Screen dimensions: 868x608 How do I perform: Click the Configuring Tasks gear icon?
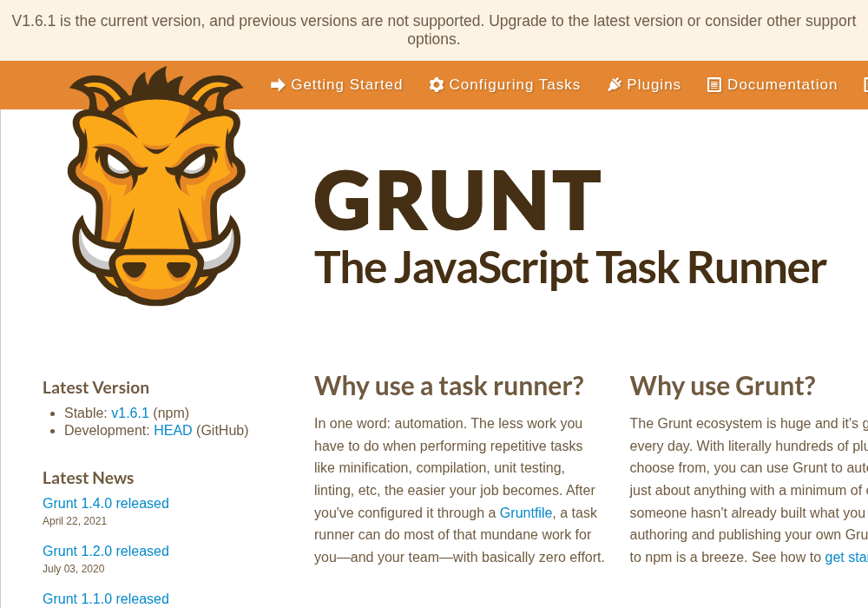point(437,85)
